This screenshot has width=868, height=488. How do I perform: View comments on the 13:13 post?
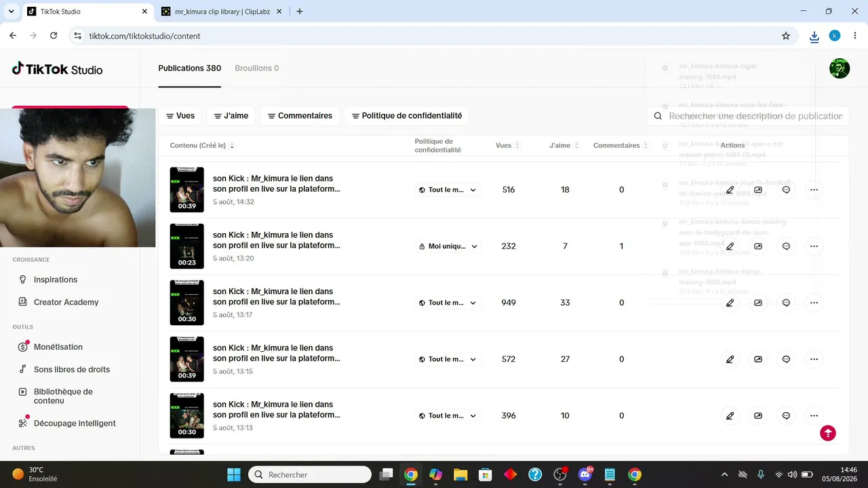coord(786,415)
